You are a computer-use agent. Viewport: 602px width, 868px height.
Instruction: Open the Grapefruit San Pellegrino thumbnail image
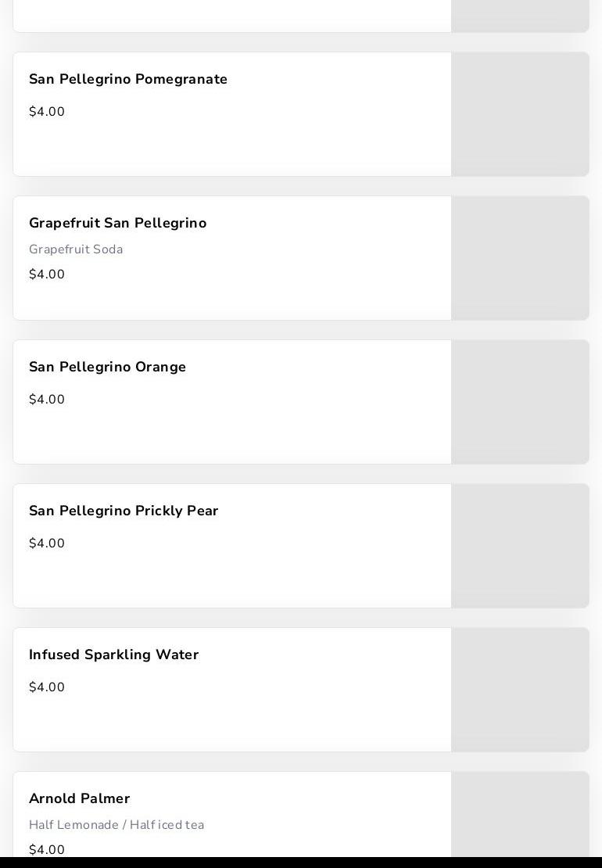click(520, 258)
